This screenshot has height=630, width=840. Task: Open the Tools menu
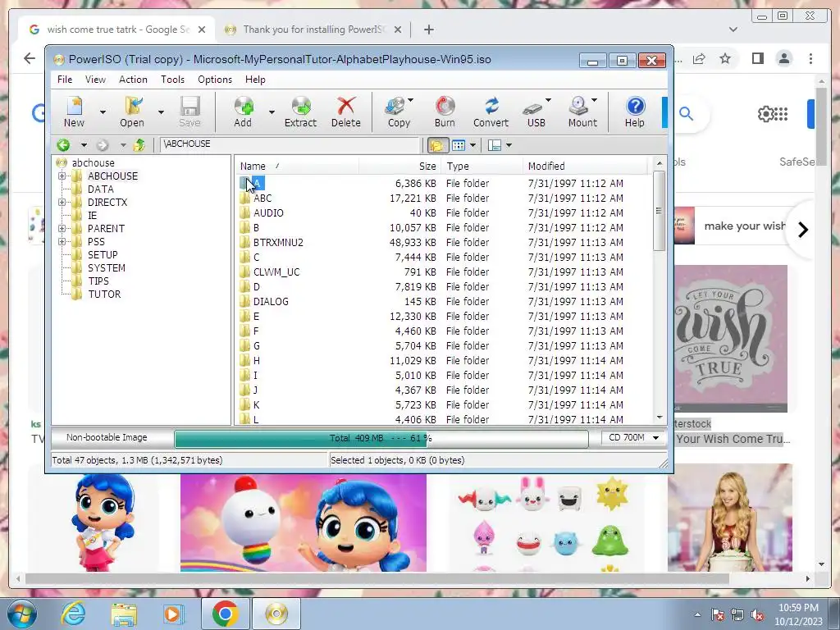(x=172, y=80)
